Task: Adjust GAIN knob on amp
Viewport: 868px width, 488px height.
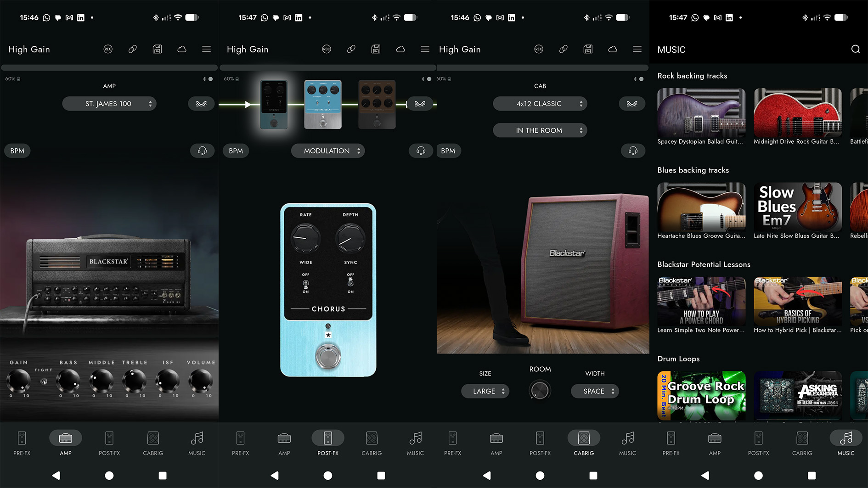Action: click(19, 381)
